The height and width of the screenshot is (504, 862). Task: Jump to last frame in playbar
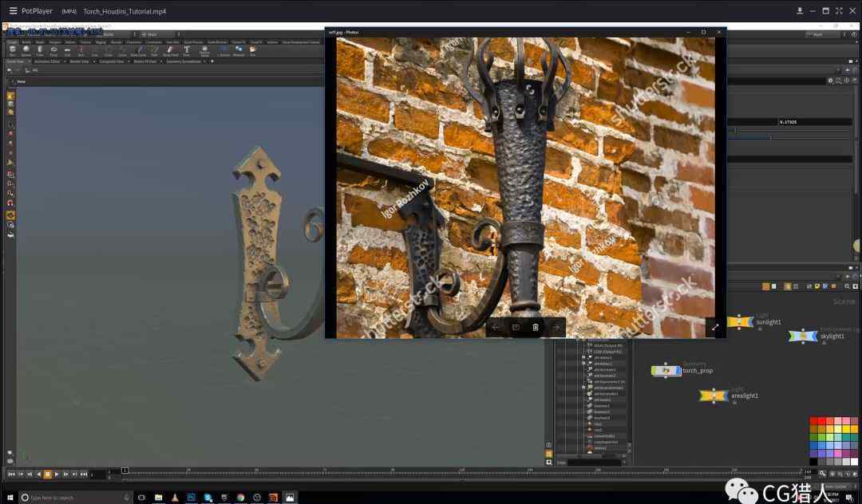click(84, 474)
